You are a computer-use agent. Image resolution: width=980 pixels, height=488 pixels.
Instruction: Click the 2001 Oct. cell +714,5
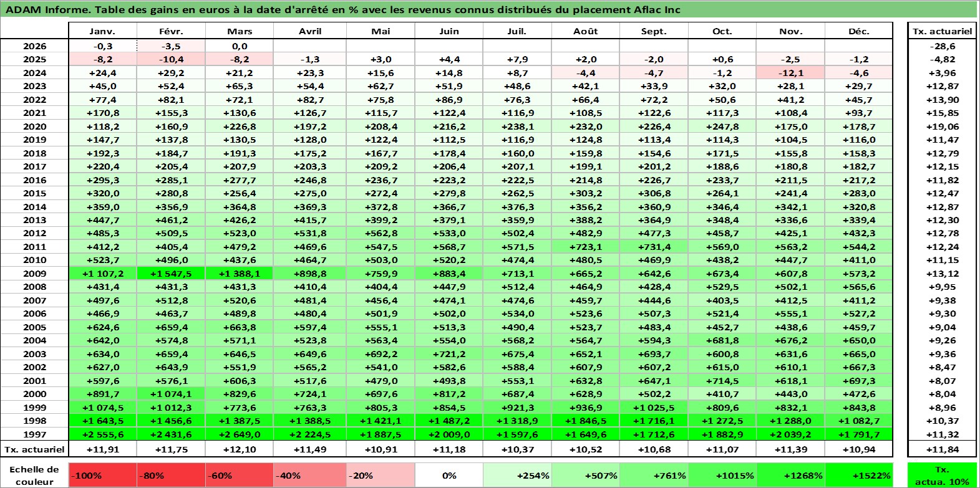(722, 381)
